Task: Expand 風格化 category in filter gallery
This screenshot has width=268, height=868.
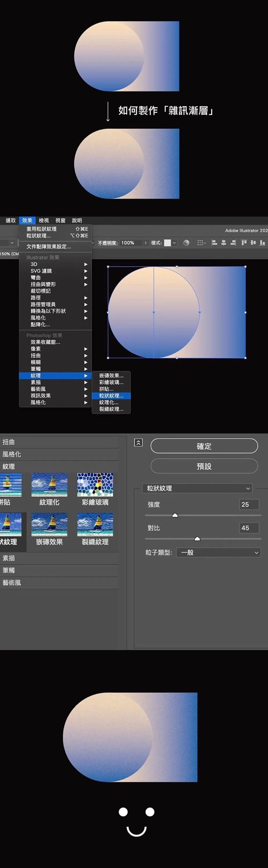Action: point(59,454)
